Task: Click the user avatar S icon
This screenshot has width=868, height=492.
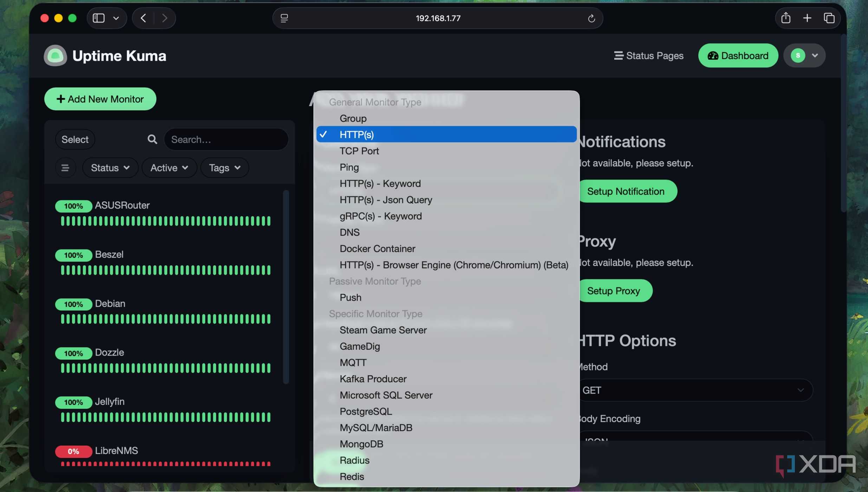Action: click(x=798, y=56)
